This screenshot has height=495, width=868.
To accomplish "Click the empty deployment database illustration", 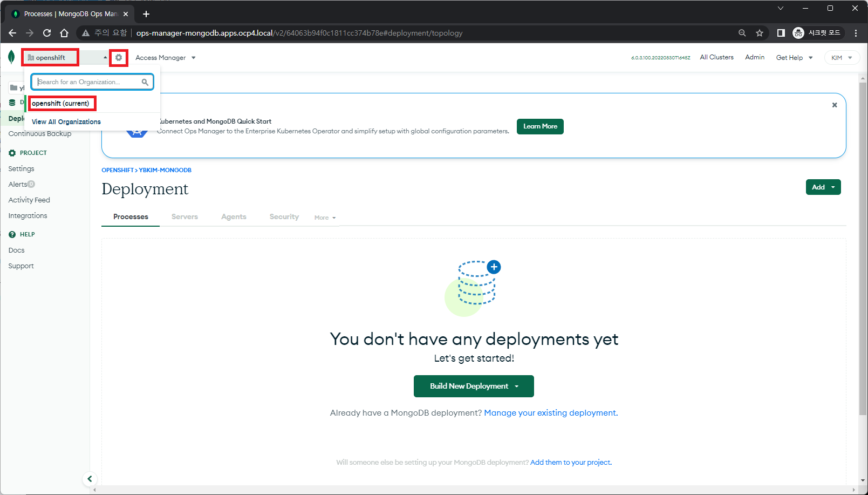I will click(x=473, y=288).
